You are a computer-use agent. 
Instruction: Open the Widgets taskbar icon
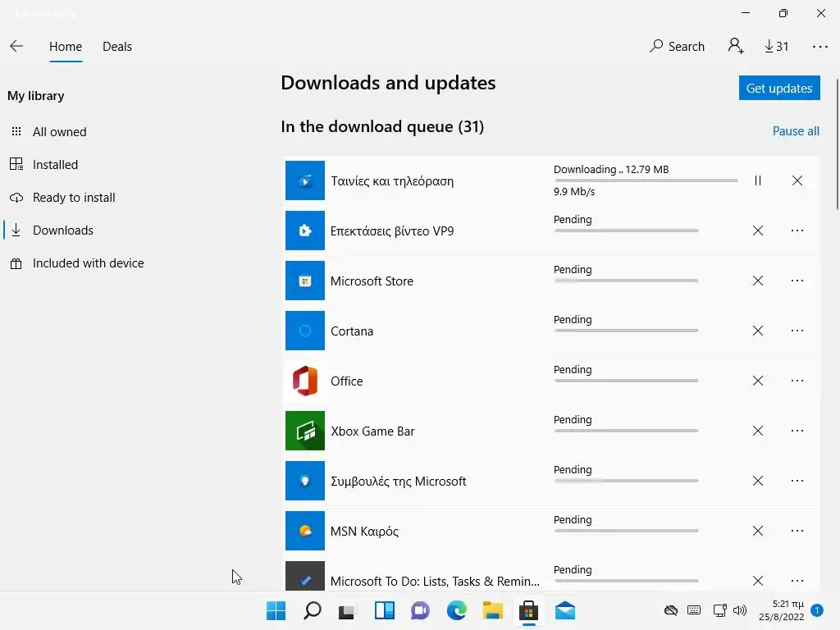384,610
